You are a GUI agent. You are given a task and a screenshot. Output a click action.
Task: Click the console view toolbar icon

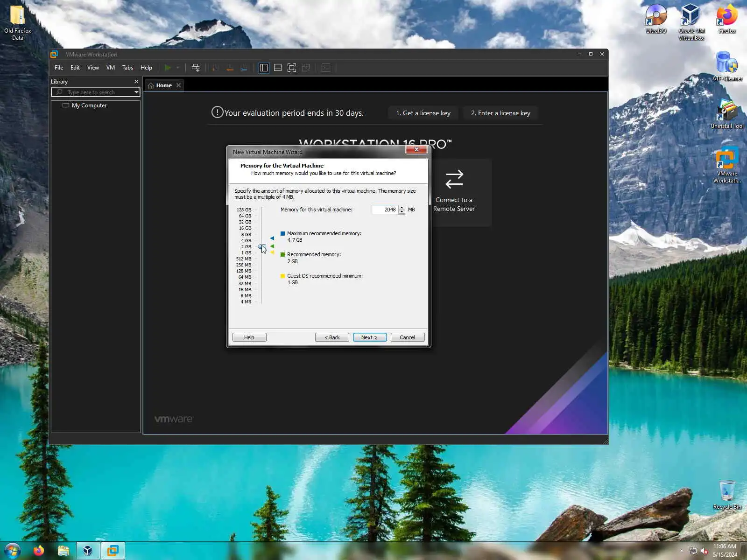click(326, 68)
